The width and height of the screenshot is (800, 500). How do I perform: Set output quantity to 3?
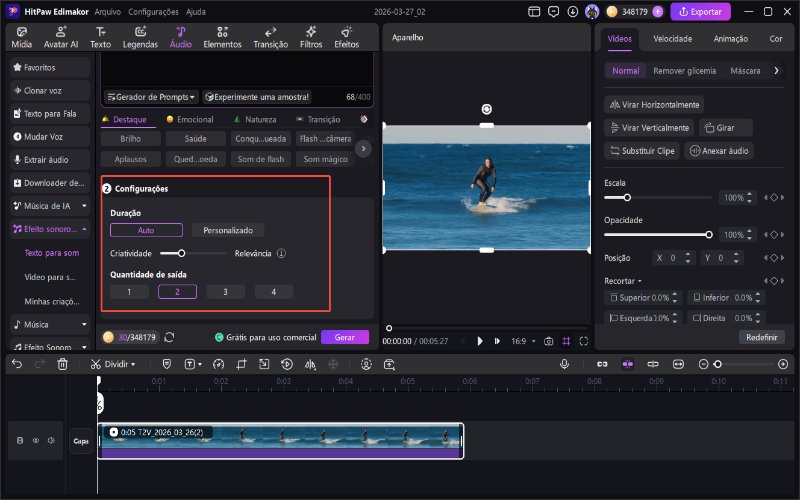226,292
